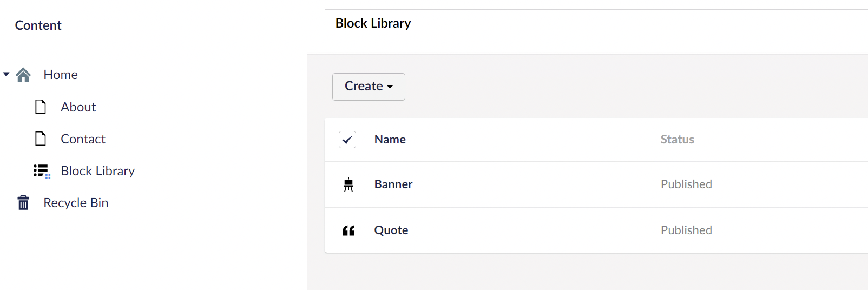
Task: Open the About page in tree
Action: (x=78, y=107)
